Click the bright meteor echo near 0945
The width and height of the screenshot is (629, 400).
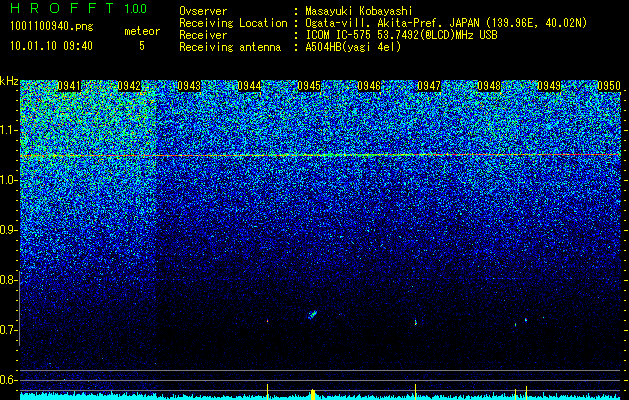(312, 315)
